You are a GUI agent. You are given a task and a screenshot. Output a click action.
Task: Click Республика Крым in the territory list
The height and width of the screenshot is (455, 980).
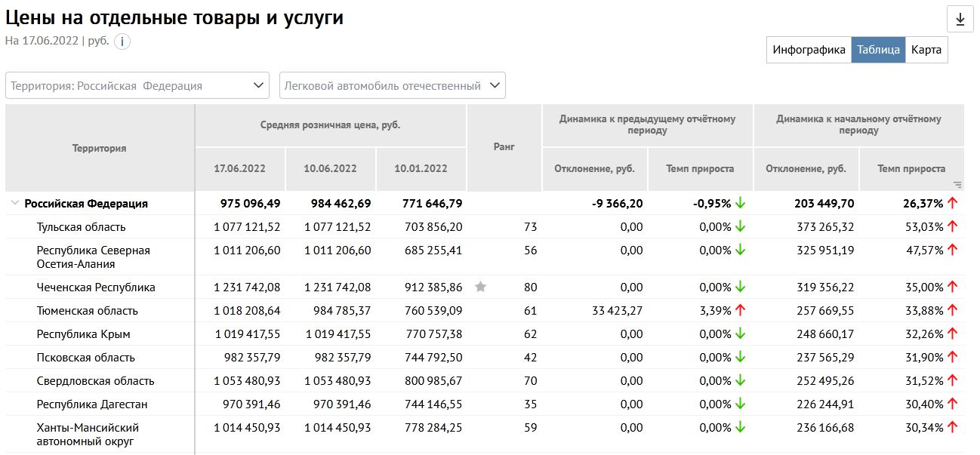[83, 334]
